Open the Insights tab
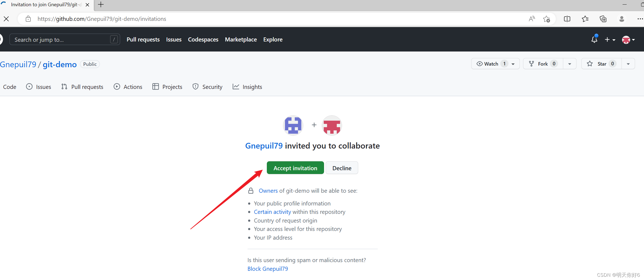 coord(247,87)
